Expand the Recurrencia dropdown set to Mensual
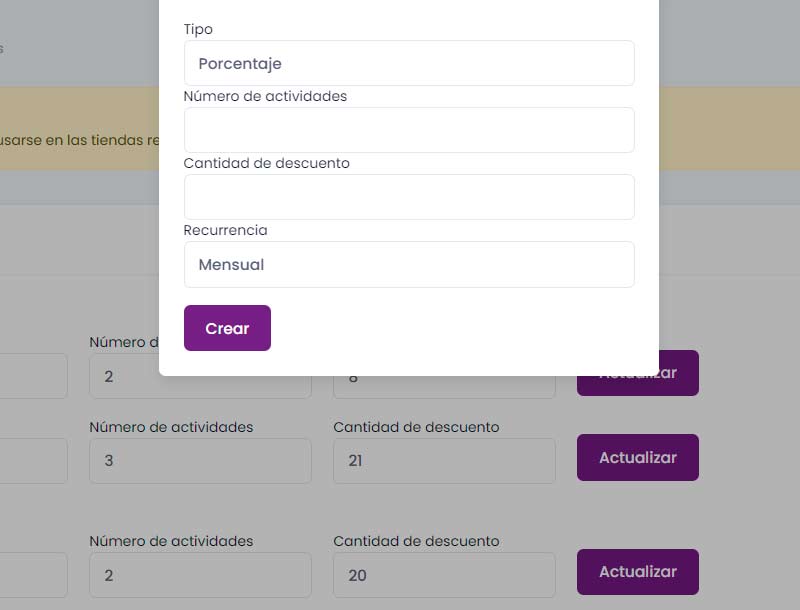The height and width of the screenshot is (610, 800). click(x=409, y=265)
